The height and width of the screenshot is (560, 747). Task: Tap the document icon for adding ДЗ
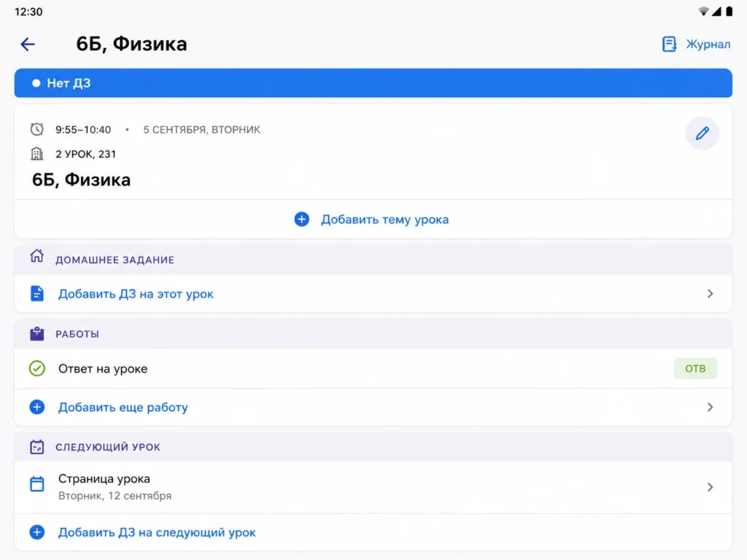36,293
